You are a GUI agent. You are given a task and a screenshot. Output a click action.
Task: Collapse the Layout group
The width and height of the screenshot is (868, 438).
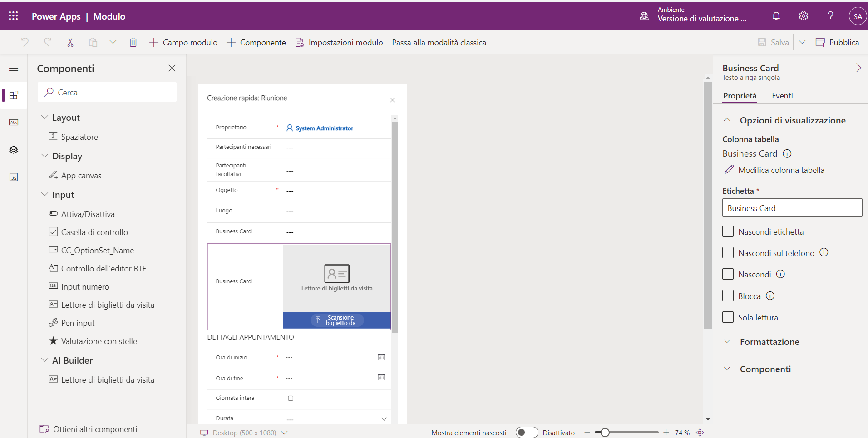pos(44,117)
